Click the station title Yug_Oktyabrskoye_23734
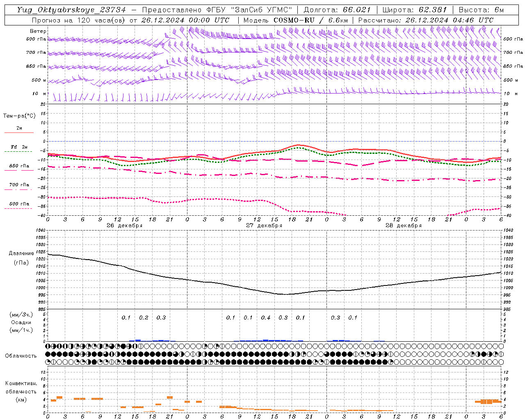The height and width of the screenshot is (420, 525). 71,10
